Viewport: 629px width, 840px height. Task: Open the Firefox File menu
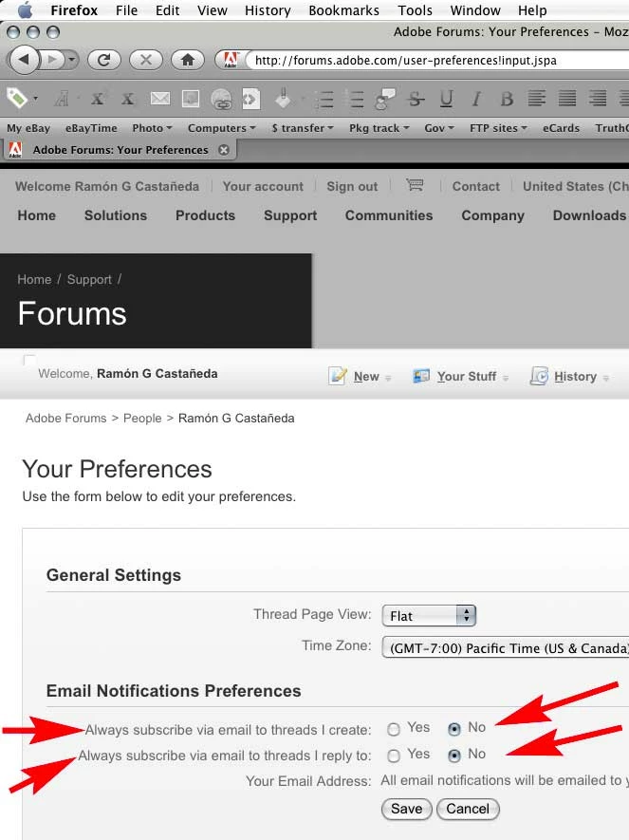click(x=127, y=10)
